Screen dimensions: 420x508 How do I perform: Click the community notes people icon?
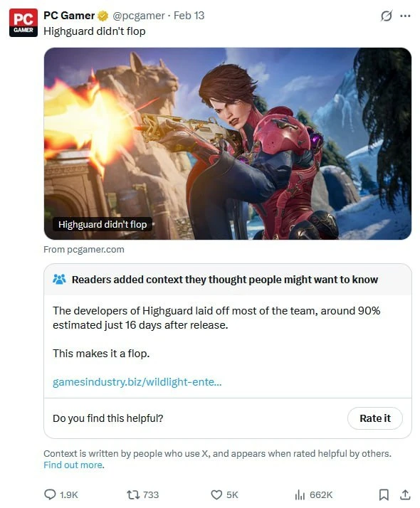tap(59, 280)
